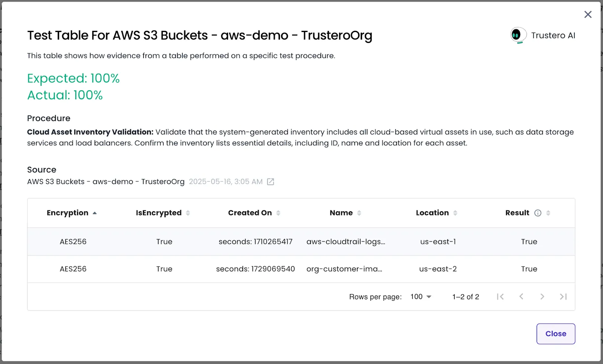Click IsEncrypted True in the us-east-1 row
Screen dimensions: 603x364
164,242
